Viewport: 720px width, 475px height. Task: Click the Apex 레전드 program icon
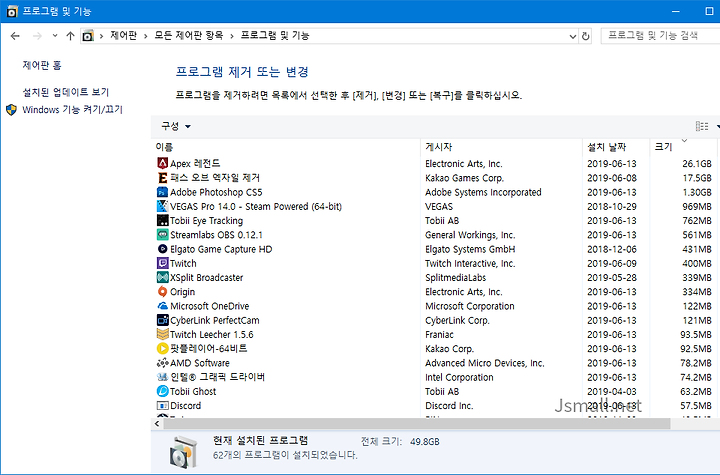tap(163, 163)
